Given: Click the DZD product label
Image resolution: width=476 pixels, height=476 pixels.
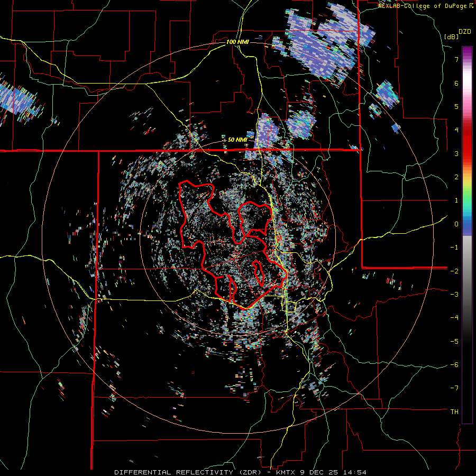Looking at the screenshot, I should (465, 32).
